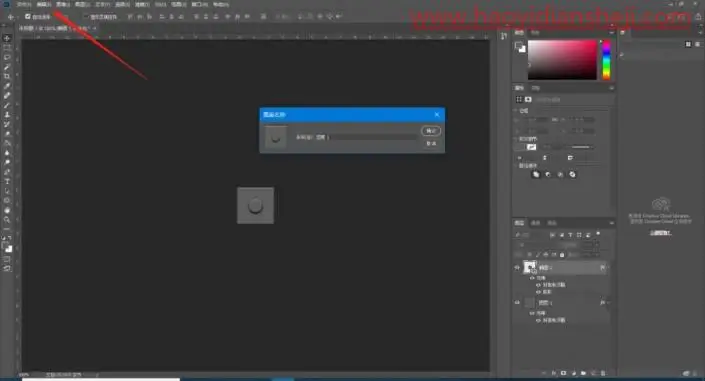Toggle the first effect's eye under selected layer
The image size is (705, 381).
click(538, 285)
